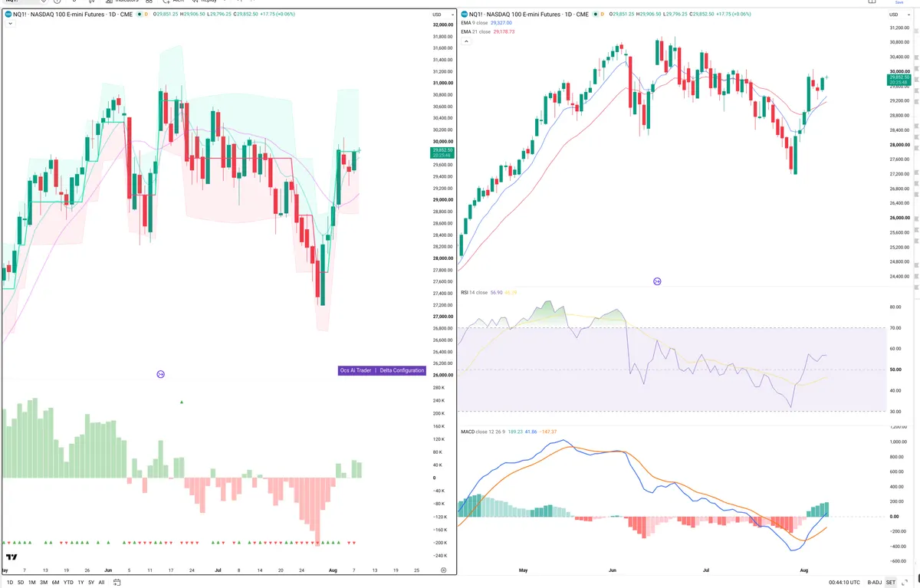
Task: Click the NQ1! symbol logo on left chart
Action: click(x=8, y=15)
